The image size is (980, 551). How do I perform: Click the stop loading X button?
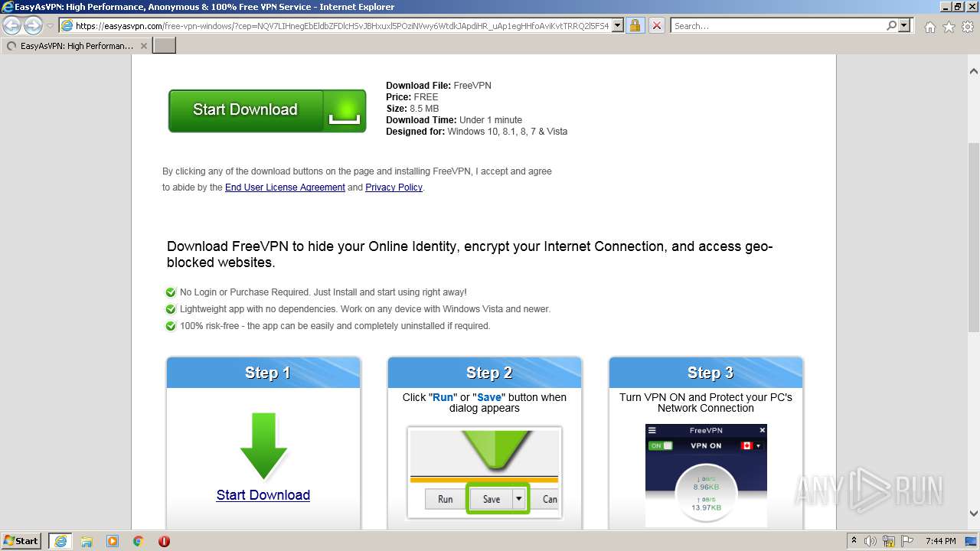(x=656, y=25)
